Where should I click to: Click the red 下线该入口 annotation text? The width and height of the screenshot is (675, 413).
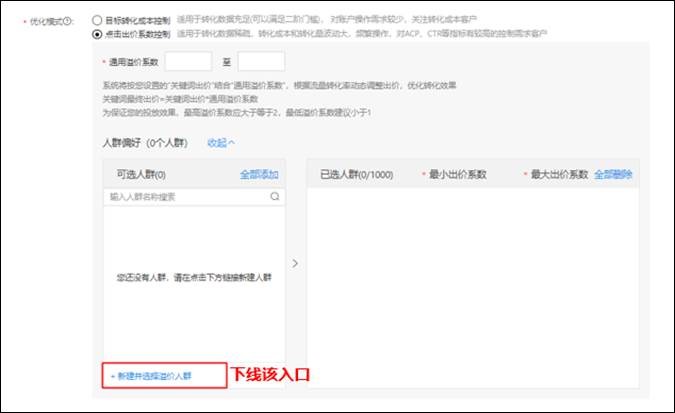(x=271, y=375)
